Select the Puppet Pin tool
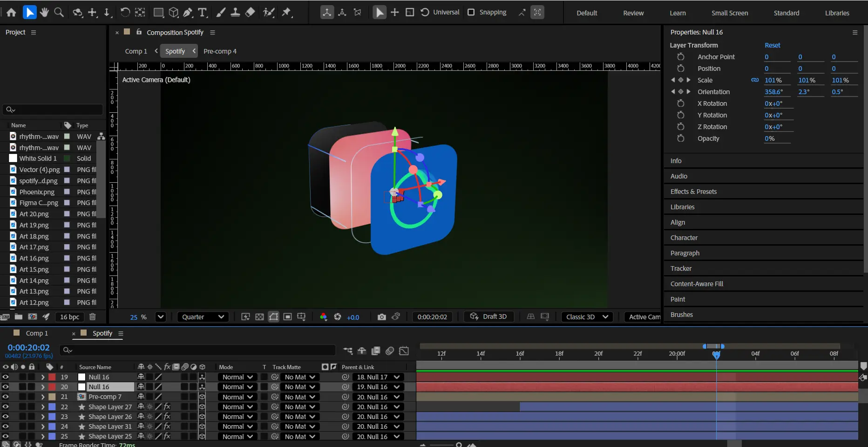Viewport: 868px width, 447px height. [286, 13]
